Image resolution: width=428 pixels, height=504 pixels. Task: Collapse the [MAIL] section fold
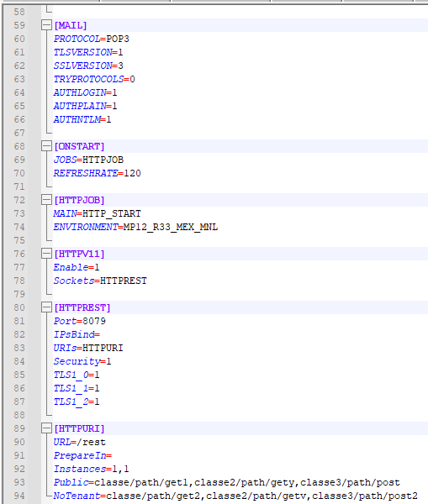pyautogui.click(x=46, y=25)
